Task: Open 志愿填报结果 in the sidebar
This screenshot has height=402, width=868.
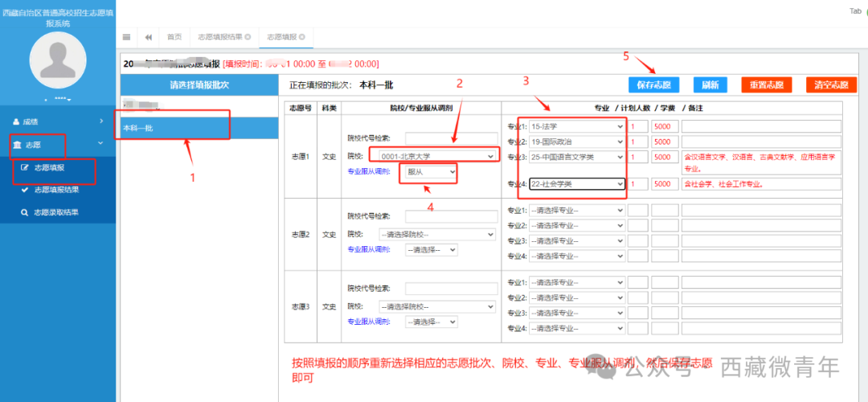Action: click(58, 190)
